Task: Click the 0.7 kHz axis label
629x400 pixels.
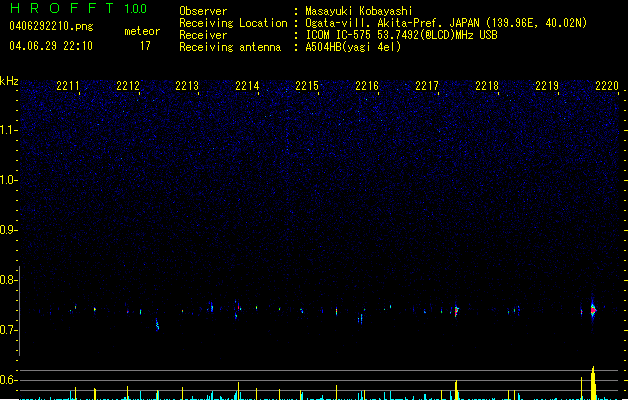Action: pos(9,330)
